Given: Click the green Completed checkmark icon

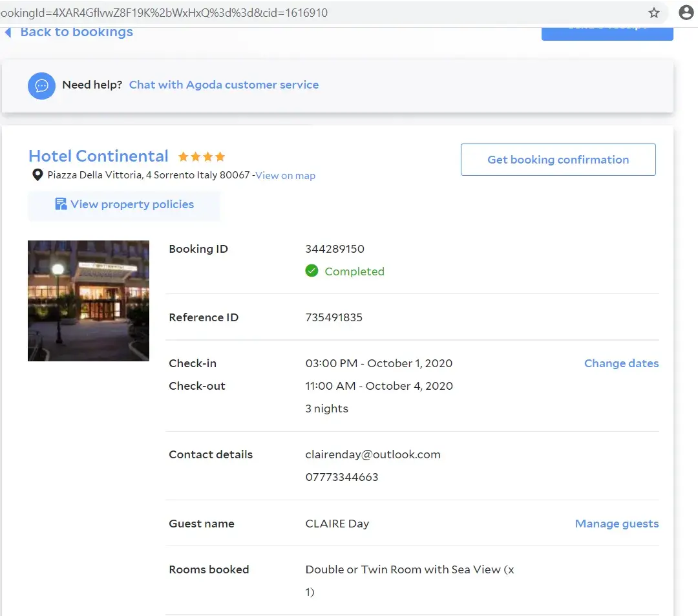Looking at the screenshot, I should [312, 271].
